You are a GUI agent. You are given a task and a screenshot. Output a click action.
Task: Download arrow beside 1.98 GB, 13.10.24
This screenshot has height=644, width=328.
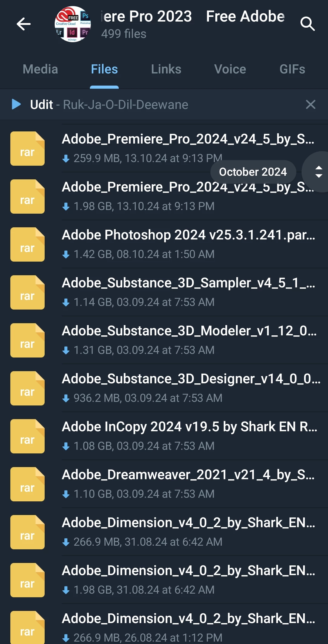(x=66, y=206)
